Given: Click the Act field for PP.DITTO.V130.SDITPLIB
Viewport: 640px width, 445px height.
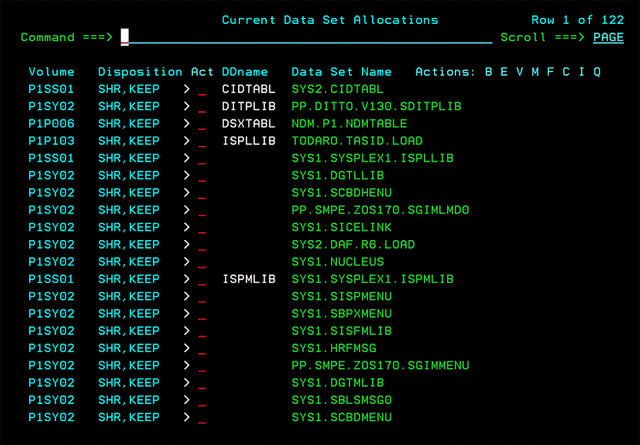Looking at the screenshot, I should click(202, 106).
